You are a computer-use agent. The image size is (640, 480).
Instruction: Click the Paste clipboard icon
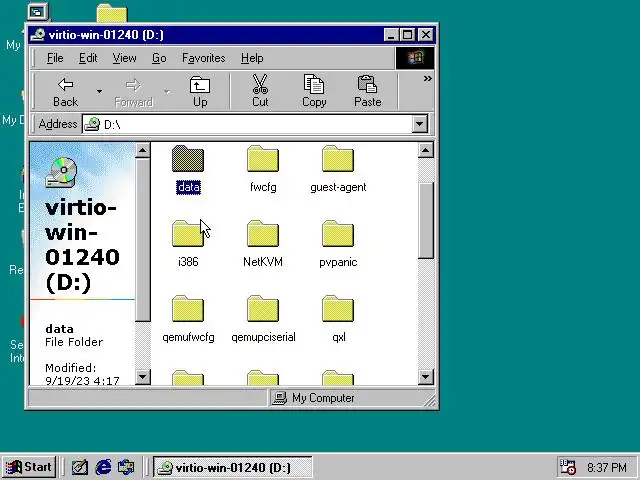point(367,91)
